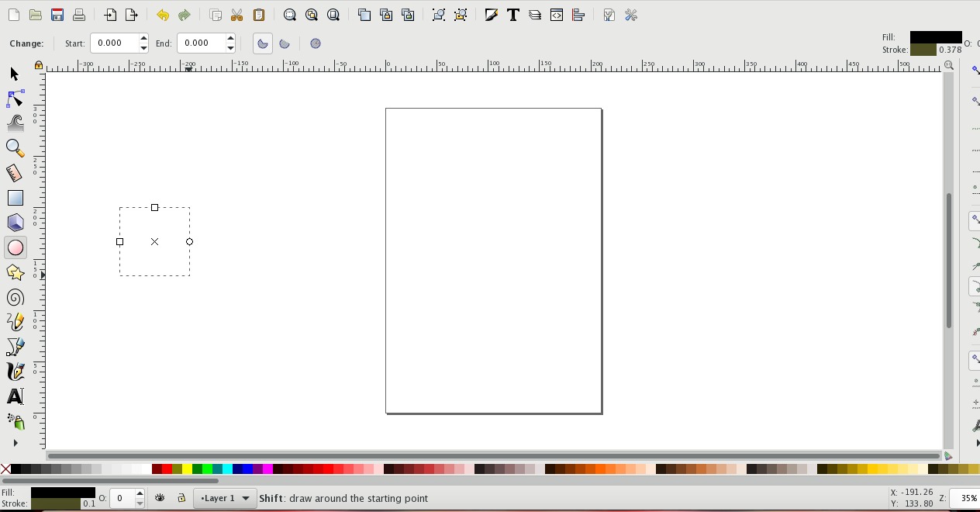Choose the Spiral tool
The width and height of the screenshot is (980, 512).
(15, 297)
